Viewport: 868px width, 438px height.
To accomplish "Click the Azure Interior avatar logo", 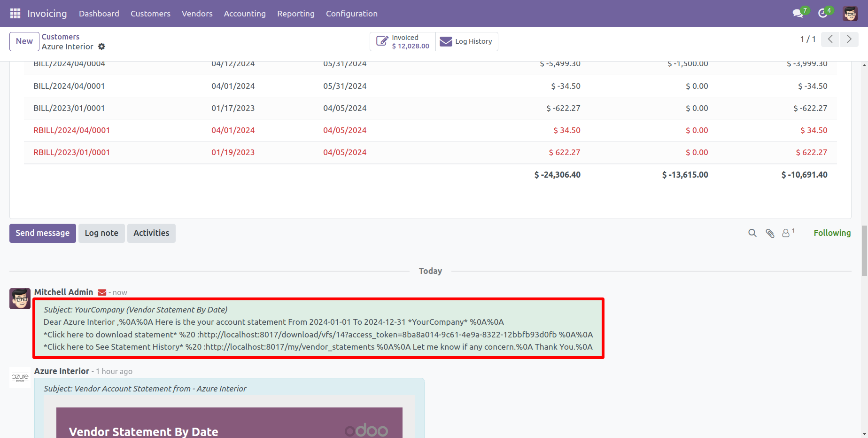I will point(20,377).
